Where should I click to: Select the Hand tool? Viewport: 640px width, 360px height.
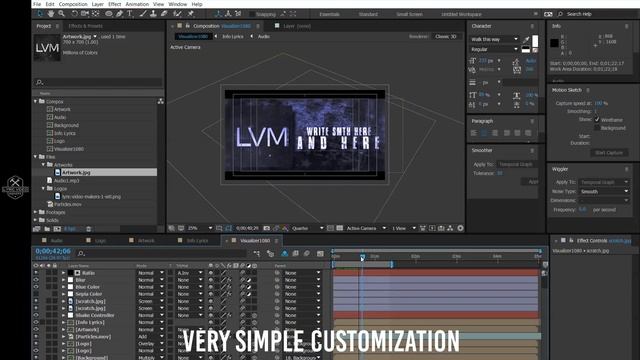[x=51, y=14]
